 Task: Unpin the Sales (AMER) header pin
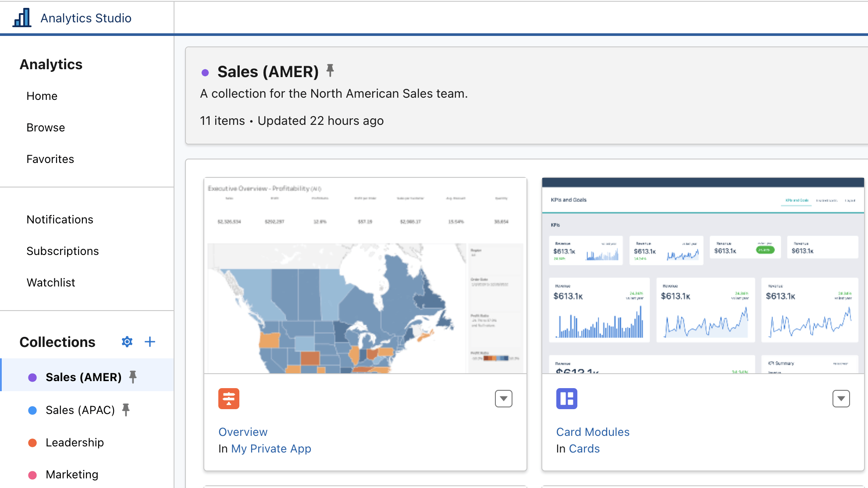tap(331, 70)
